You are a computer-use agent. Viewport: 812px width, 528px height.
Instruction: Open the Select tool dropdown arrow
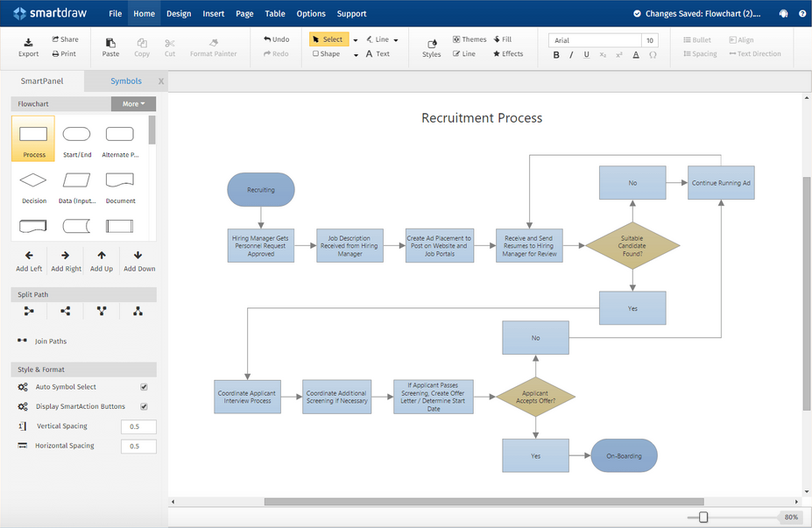coord(356,40)
